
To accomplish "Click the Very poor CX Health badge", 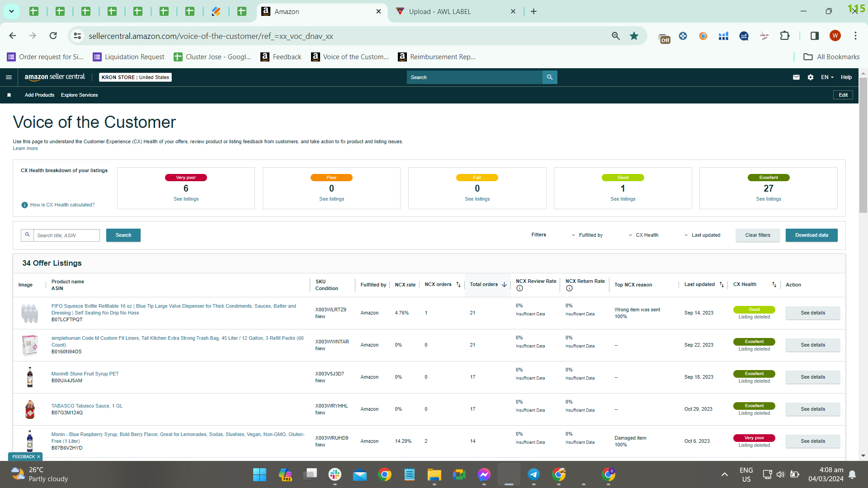I will pos(754,438).
